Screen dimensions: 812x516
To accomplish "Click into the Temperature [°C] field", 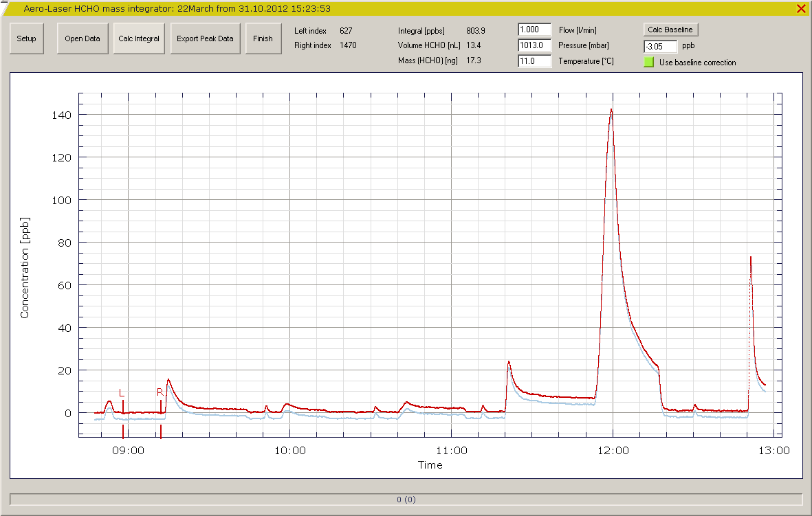I will (x=534, y=61).
